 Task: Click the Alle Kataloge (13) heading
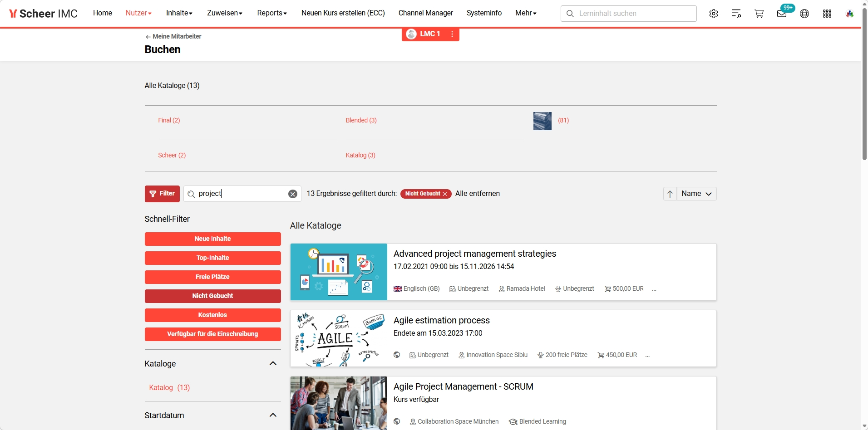172,85
